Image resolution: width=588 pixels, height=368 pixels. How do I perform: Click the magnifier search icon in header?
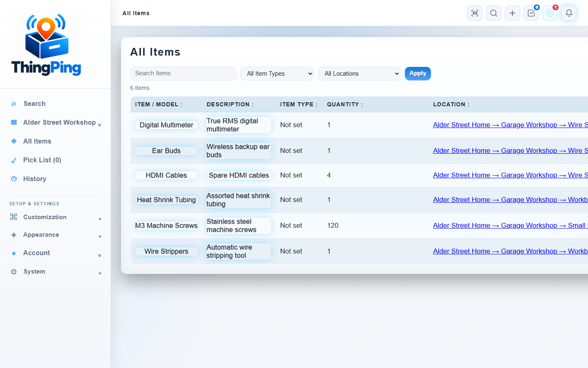coord(494,13)
